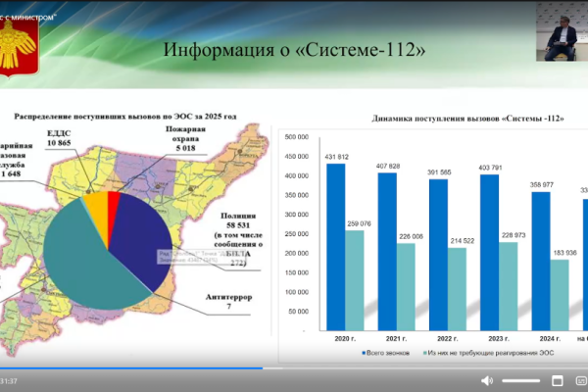Click the value '431 812' above 2020 bar

click(337, 157)
